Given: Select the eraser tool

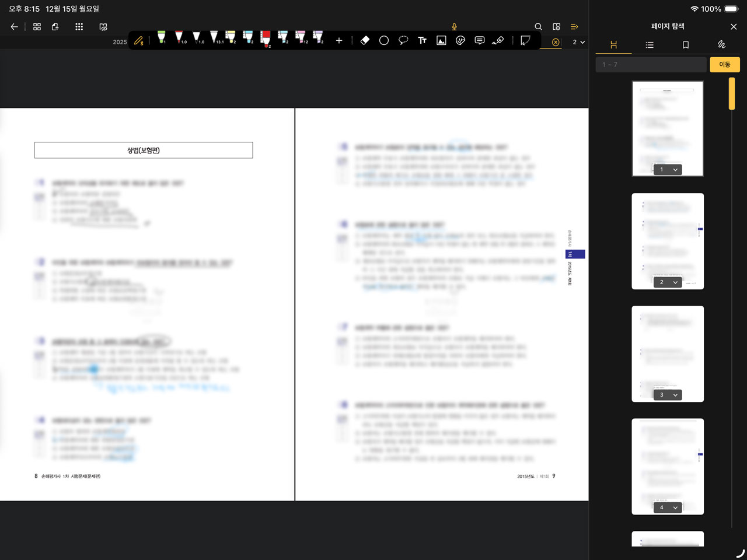Looking at the screenshot, I should [365, 40].
